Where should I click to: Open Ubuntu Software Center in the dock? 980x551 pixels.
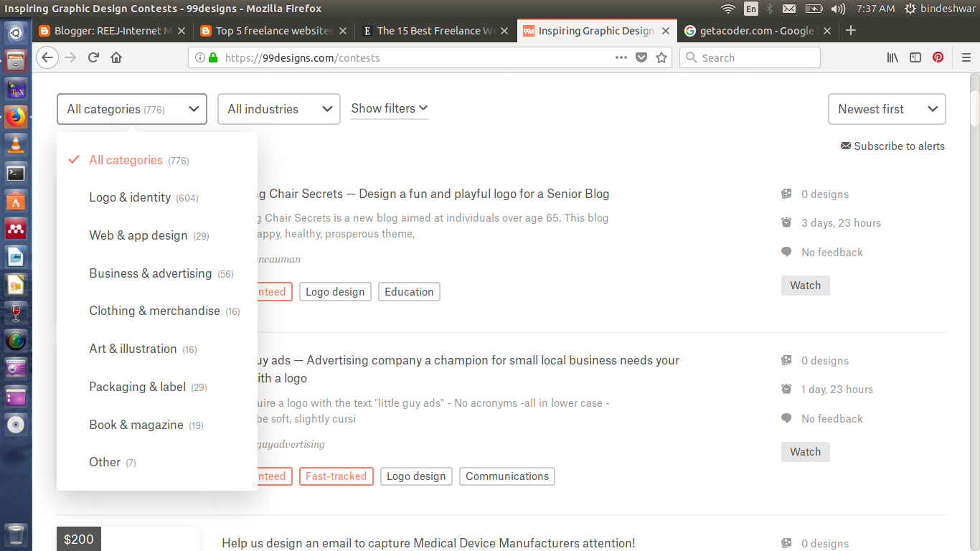tap(16, 201)
